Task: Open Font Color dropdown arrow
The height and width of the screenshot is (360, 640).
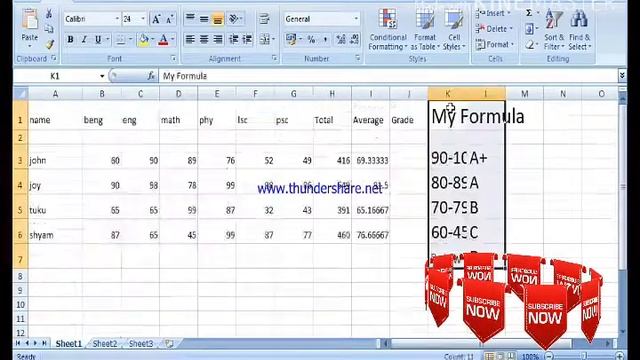Action: 173,40
